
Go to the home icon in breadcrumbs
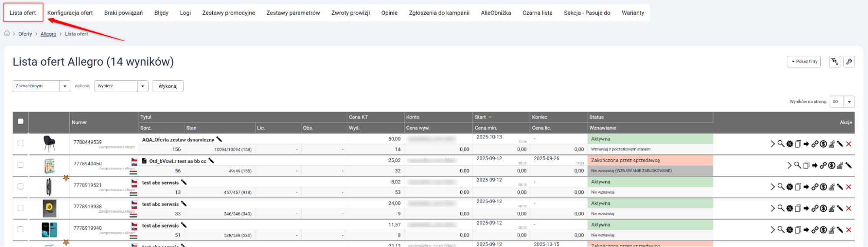click(7, 33)
